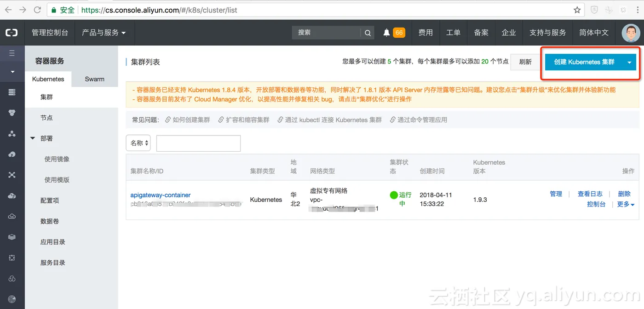Click 管理 for apigateway-container
This screenshot has height=309, width=644.
(x=556, y=194)
